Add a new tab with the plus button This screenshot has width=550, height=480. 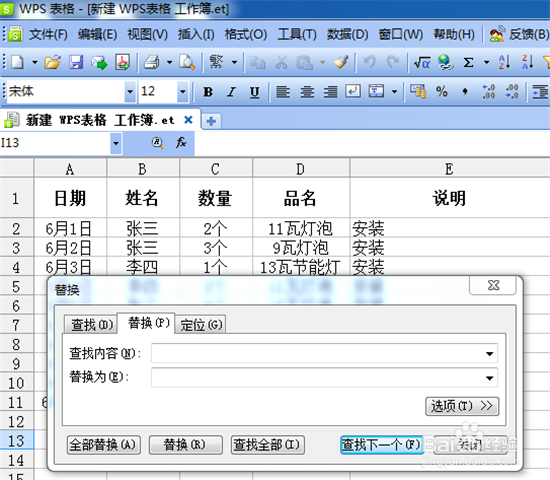[x=211, y=121]
